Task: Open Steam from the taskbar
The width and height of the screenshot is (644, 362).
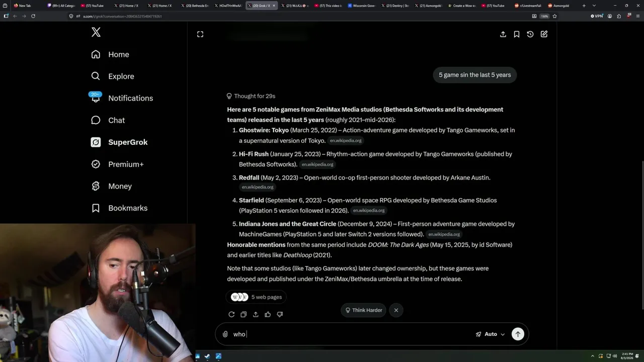Action: [x=207, y=356]
